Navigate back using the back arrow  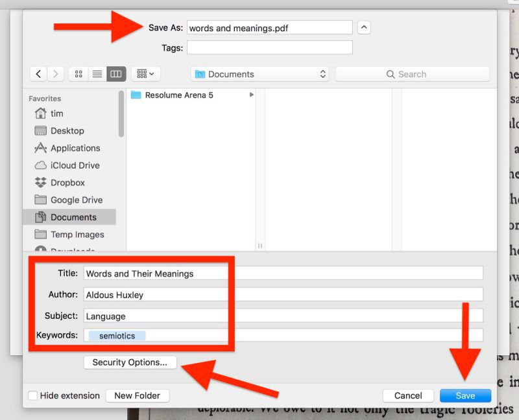[38, 73]
